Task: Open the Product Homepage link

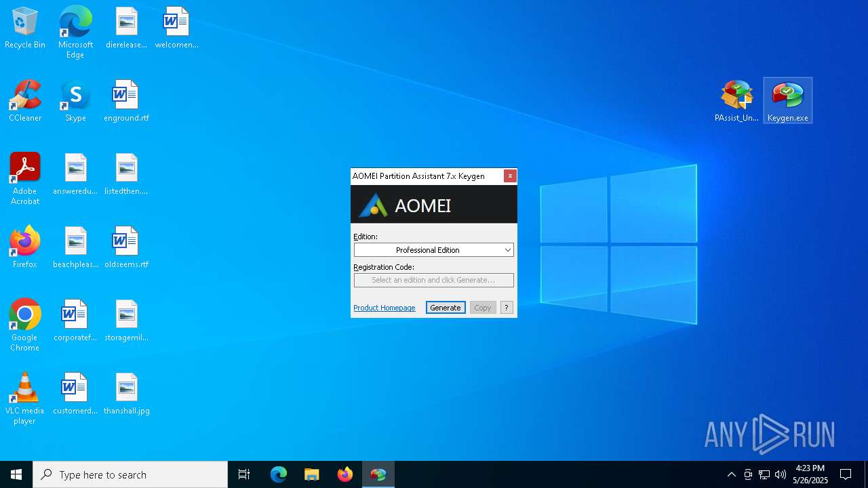Action: 384,308
